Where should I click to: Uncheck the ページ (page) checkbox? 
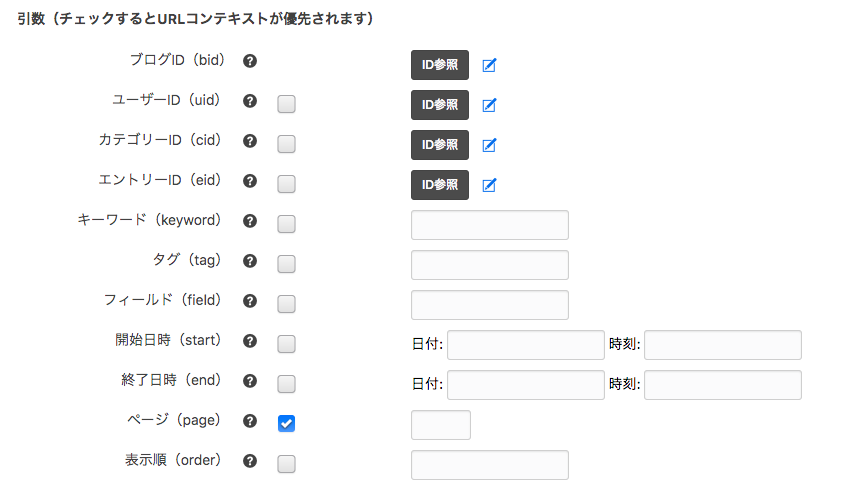[286, 424]
